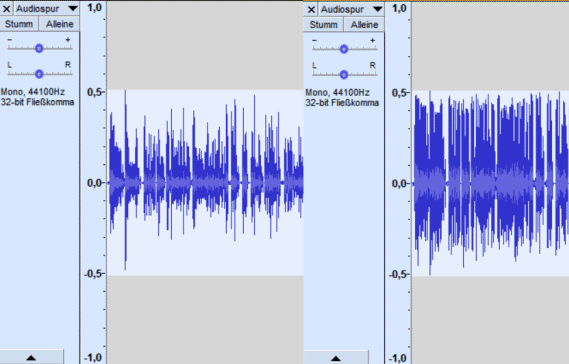Viewport: 569px width, 364px height.
Task: Solo left track with Alleine button
Action: [60, 24]
